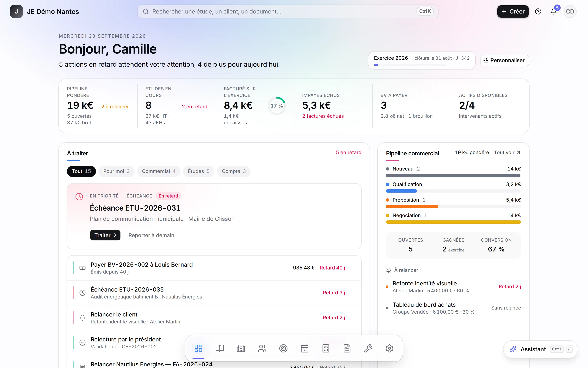Viewport: 588px width, 368px height.
Task: Click the "2 factures échues" text
Action: (323, 116)
